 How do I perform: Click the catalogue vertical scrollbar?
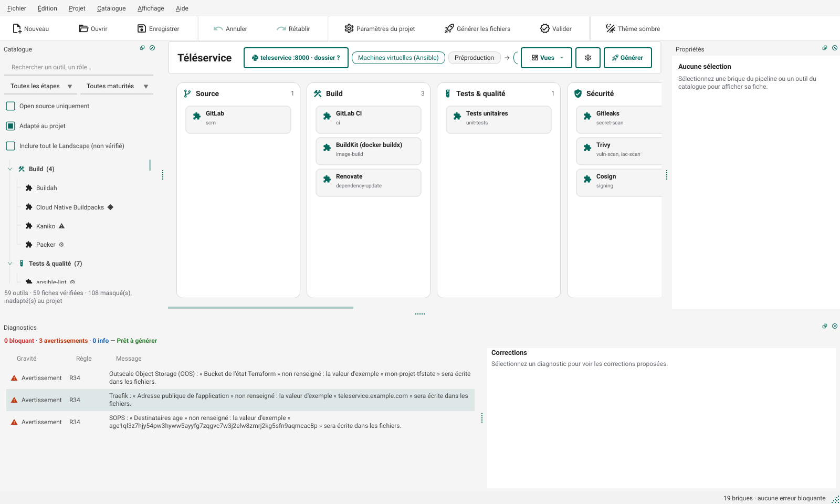[x=150, y=165]
